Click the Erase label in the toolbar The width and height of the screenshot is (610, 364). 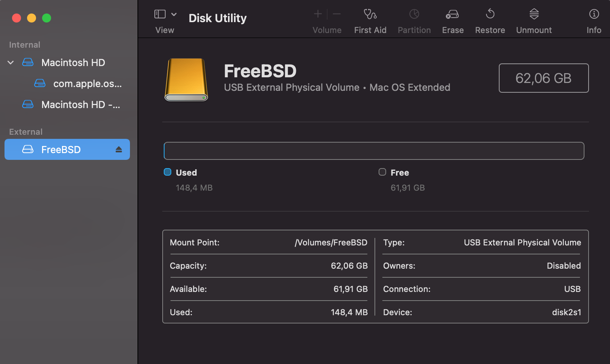pos(453,30)
